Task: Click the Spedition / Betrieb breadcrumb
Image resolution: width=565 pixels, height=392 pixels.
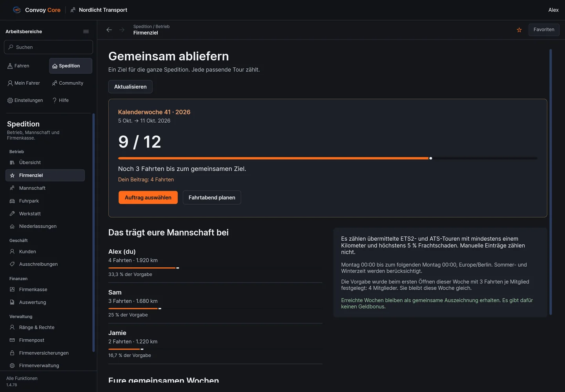Action: pos(151,26)
